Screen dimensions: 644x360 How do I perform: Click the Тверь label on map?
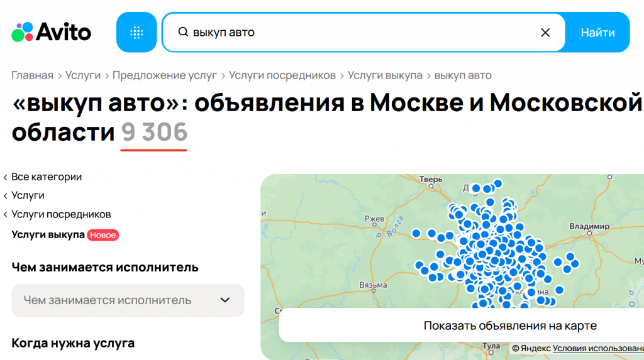click(x=431, y=180)
